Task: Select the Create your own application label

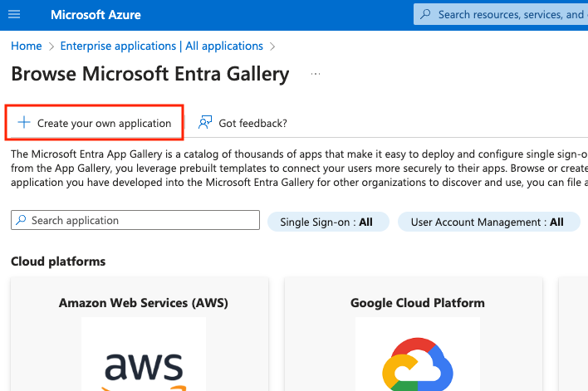Action: (104, 123)
